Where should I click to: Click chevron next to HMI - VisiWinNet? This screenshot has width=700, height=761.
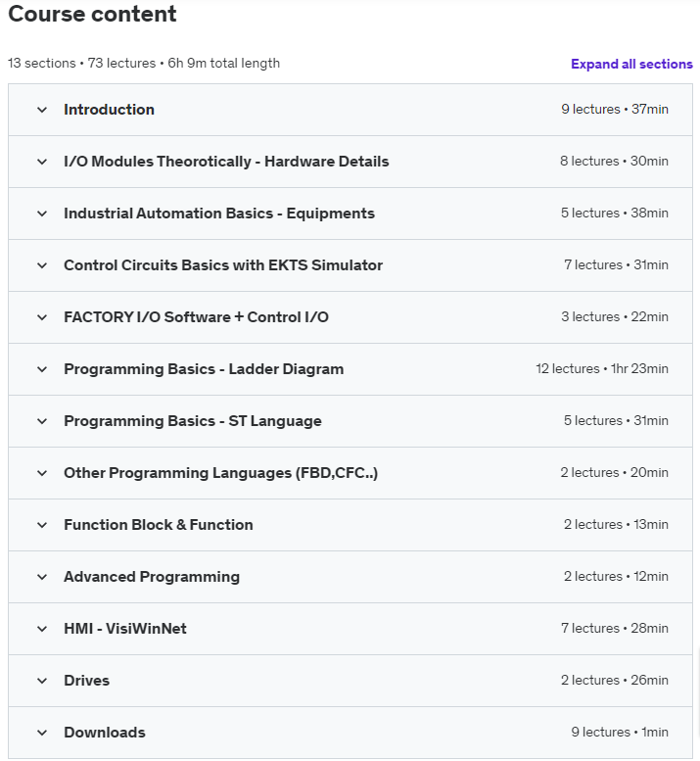click(42, 629)
